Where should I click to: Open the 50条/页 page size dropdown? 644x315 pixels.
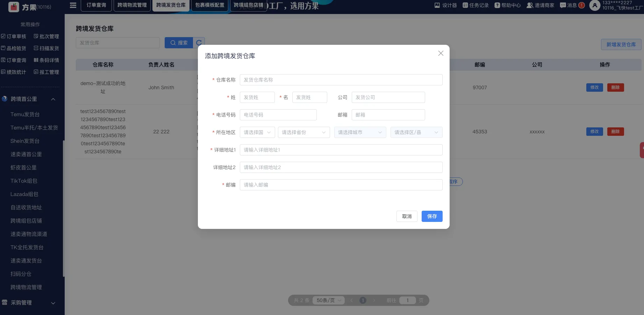coord(328,300)
